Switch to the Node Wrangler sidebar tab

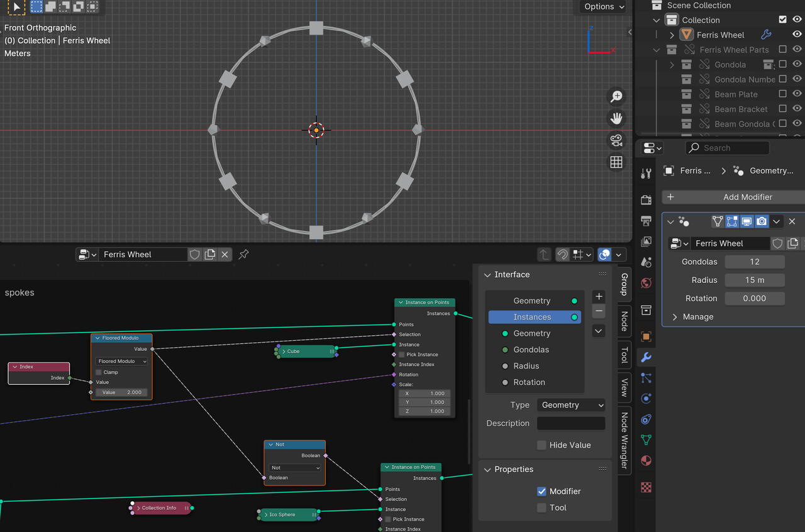tap(624, 440)
